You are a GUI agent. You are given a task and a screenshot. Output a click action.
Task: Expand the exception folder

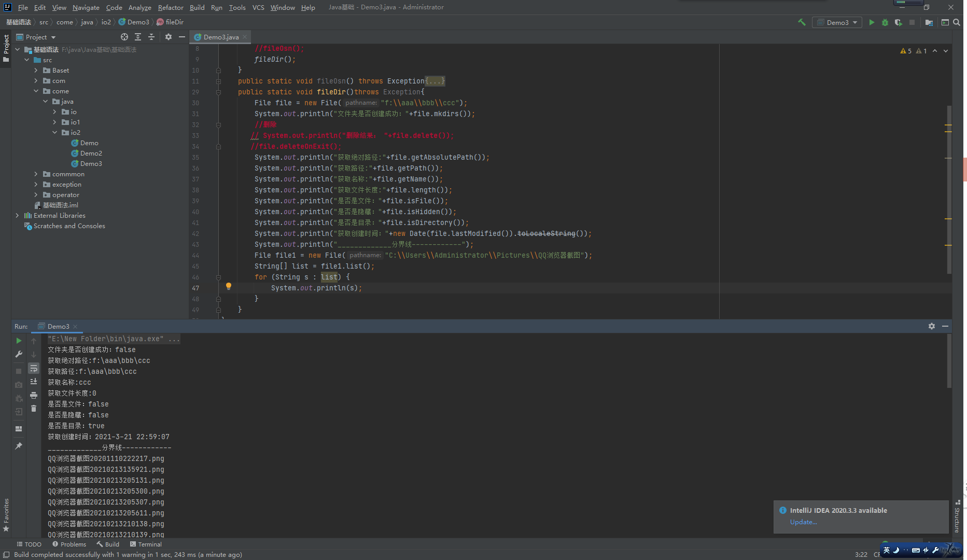point(36,185)
